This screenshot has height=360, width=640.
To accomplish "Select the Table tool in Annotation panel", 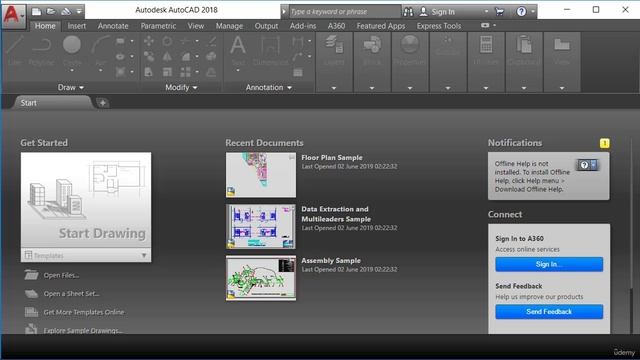I will (298, 73).
